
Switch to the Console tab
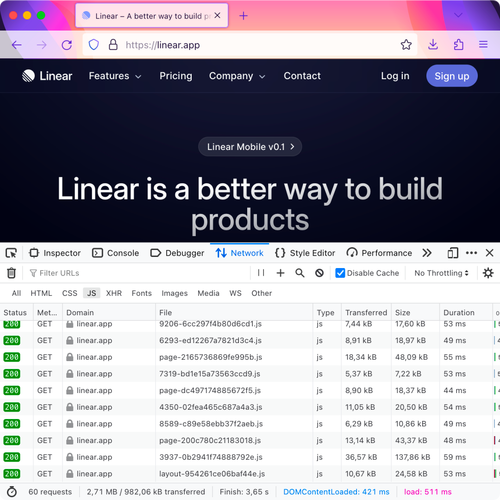point(115,253)
